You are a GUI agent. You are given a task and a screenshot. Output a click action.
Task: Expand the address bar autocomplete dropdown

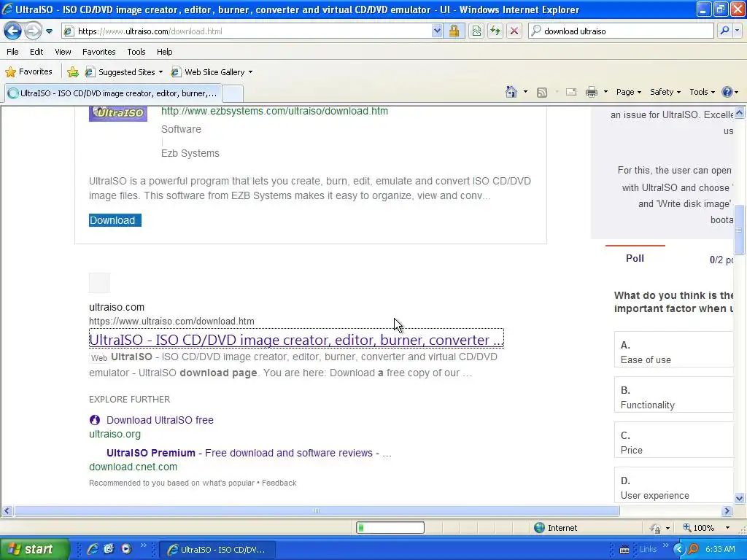coord(437,31)
